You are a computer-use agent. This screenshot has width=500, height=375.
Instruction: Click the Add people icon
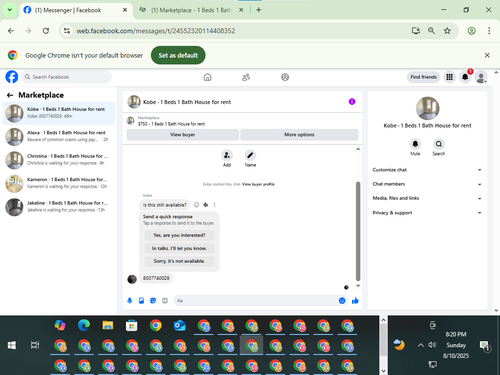click(227, 155)
